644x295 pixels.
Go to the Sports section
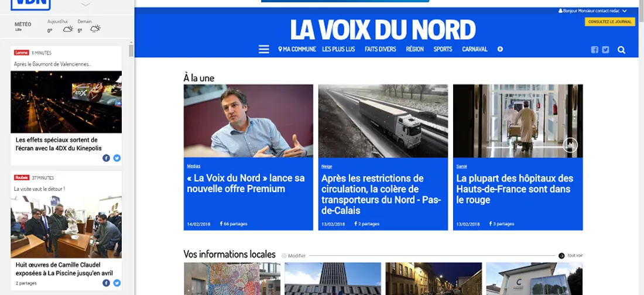click(443, 49)
